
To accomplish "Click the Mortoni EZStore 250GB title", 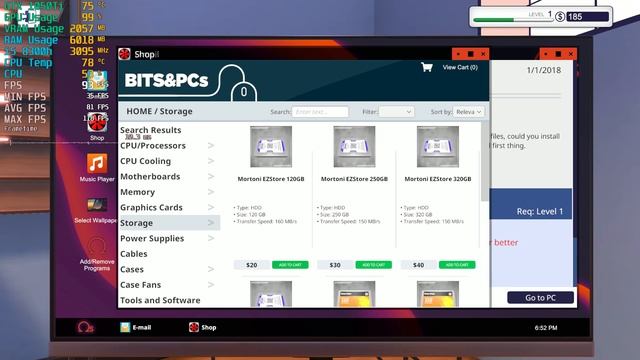I will (354, 179).
